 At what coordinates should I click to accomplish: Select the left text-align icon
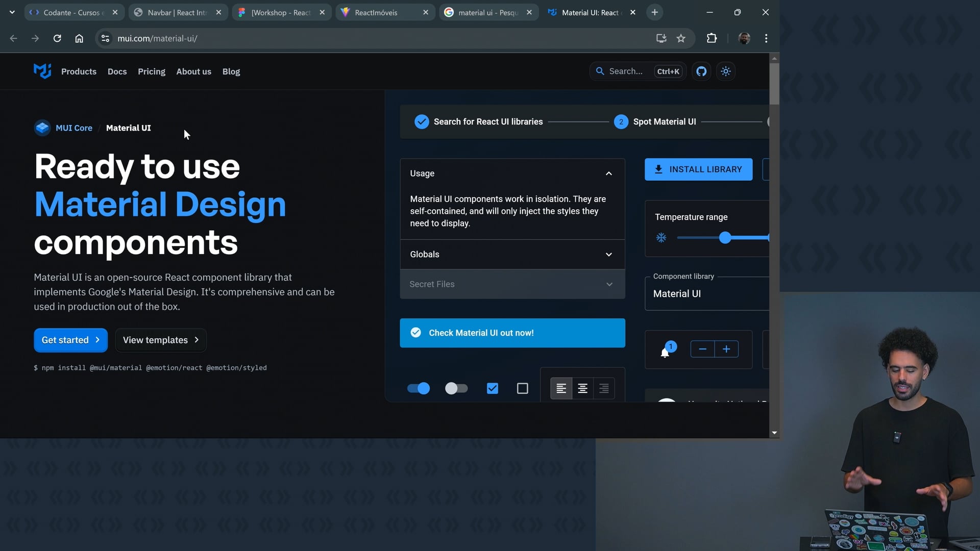[561, 389]
